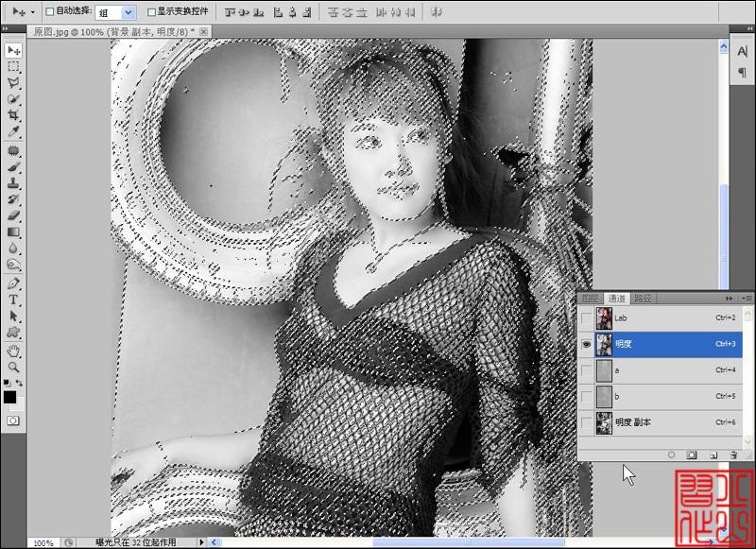Select the Dodge tool
The width and height of the screenshot is (756, 549).
(x=13, y=265)
